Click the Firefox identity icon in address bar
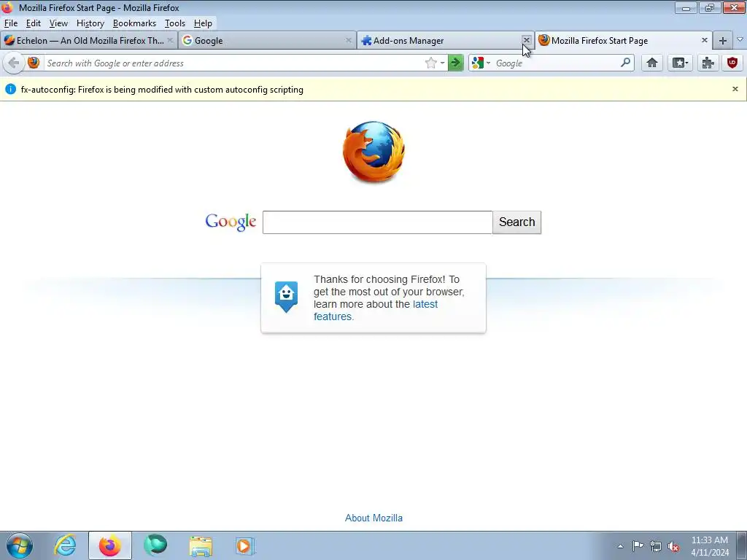 tap(34, 63)
